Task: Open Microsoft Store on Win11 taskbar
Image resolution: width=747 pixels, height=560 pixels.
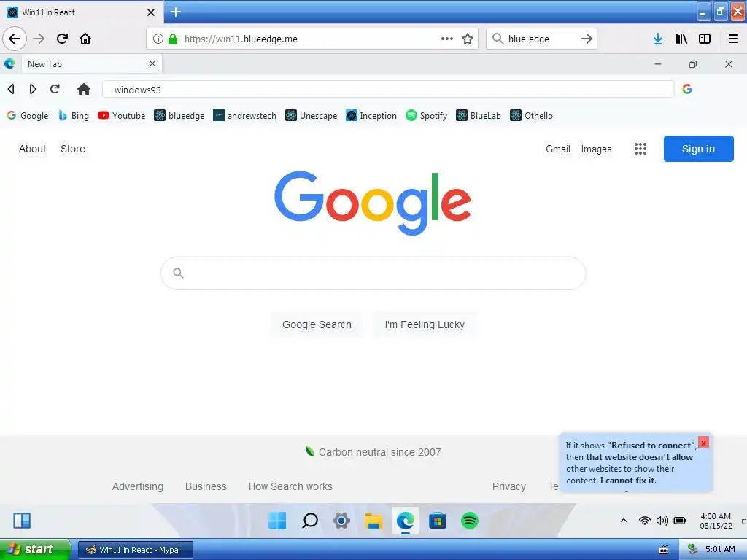Action: click(438, 521)
